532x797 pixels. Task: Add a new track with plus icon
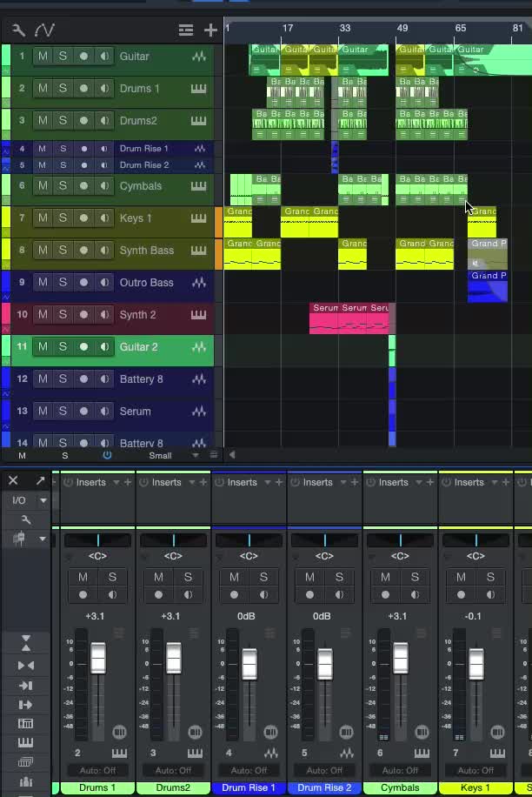point(210,30)
